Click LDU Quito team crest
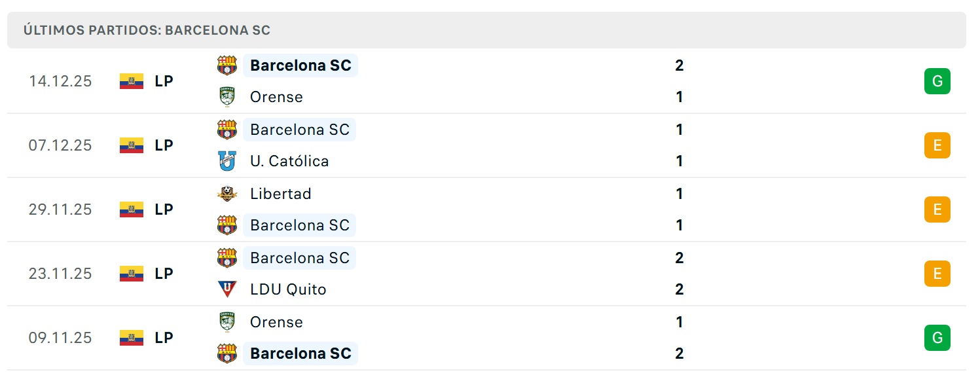980x381 pixels. (227, 289)
